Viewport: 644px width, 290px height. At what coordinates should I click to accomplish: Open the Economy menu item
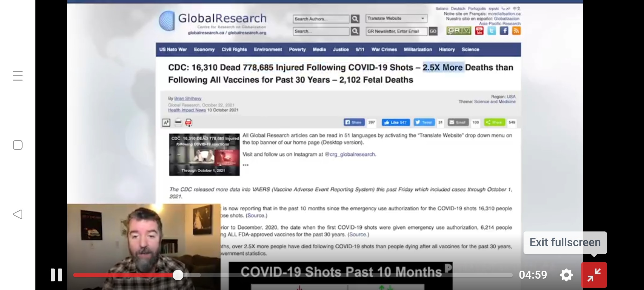(x=204, y=49)
